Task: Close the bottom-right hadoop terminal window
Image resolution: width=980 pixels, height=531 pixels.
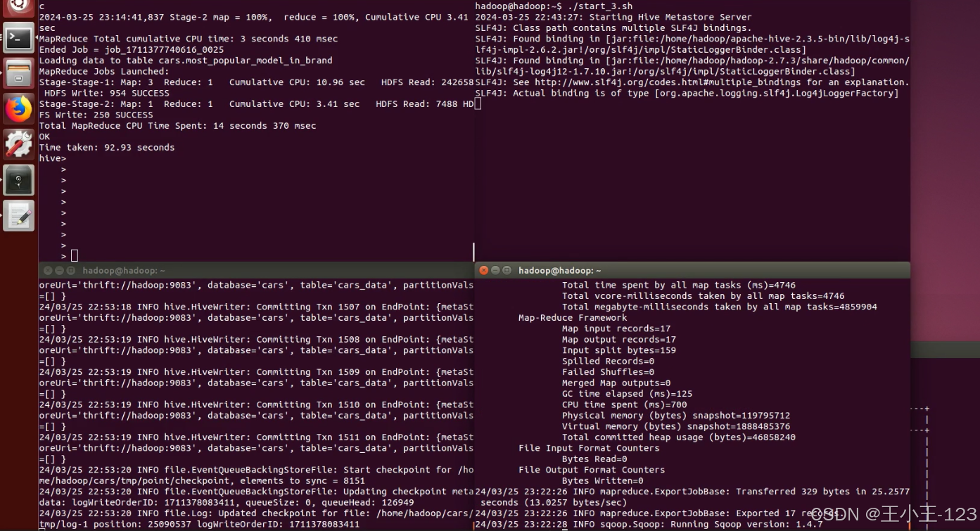Action: [483, 270]
